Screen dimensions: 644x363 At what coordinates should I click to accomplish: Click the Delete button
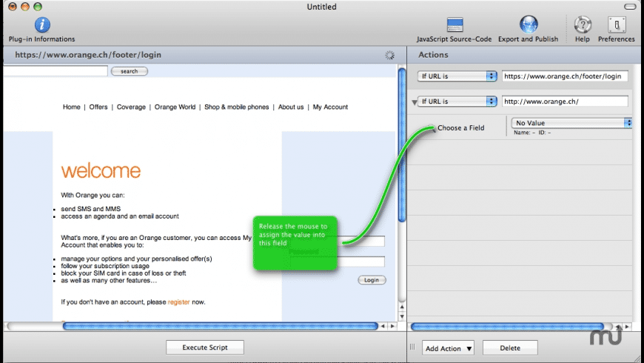[x=510, y=347]
